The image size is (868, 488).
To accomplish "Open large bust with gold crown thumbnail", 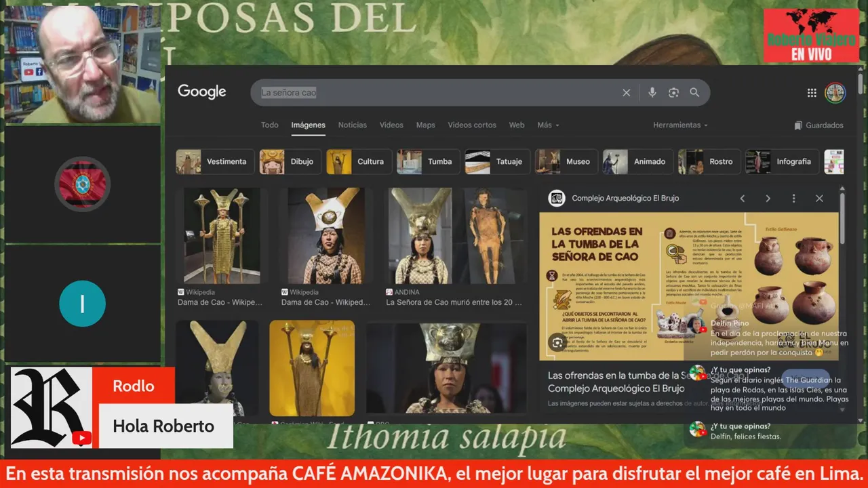I will pyautogui.click(x=446, y=368).
